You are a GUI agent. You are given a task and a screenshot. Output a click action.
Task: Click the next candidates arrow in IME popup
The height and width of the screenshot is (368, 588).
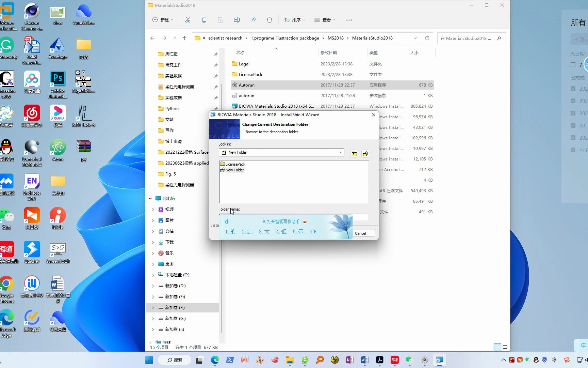[315, 232]
